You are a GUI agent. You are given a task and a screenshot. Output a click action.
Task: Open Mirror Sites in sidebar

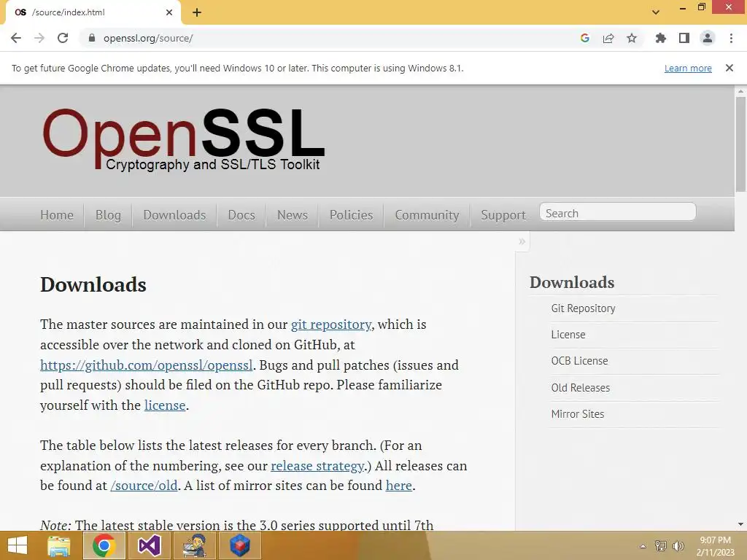click(578, 414)
